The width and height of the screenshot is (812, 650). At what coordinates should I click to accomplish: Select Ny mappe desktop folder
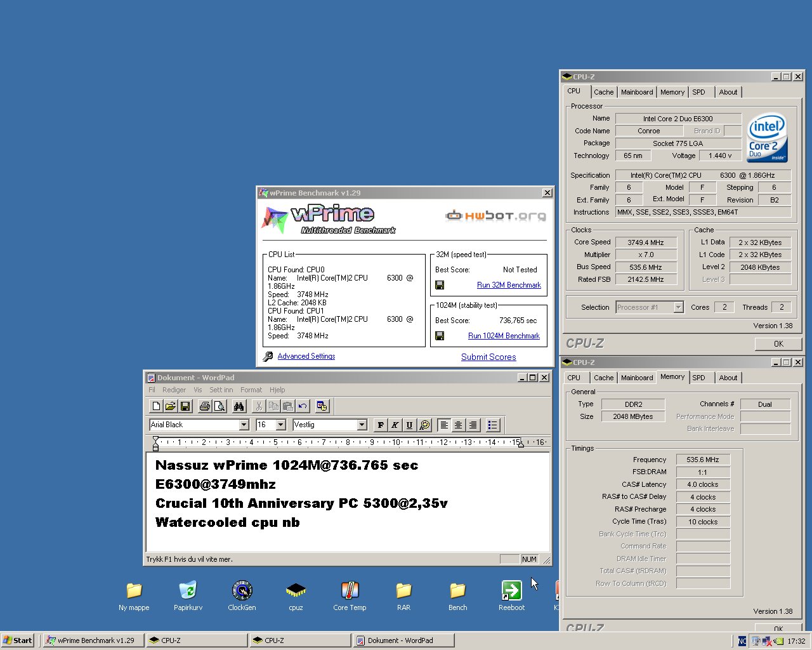coord(134,595)
